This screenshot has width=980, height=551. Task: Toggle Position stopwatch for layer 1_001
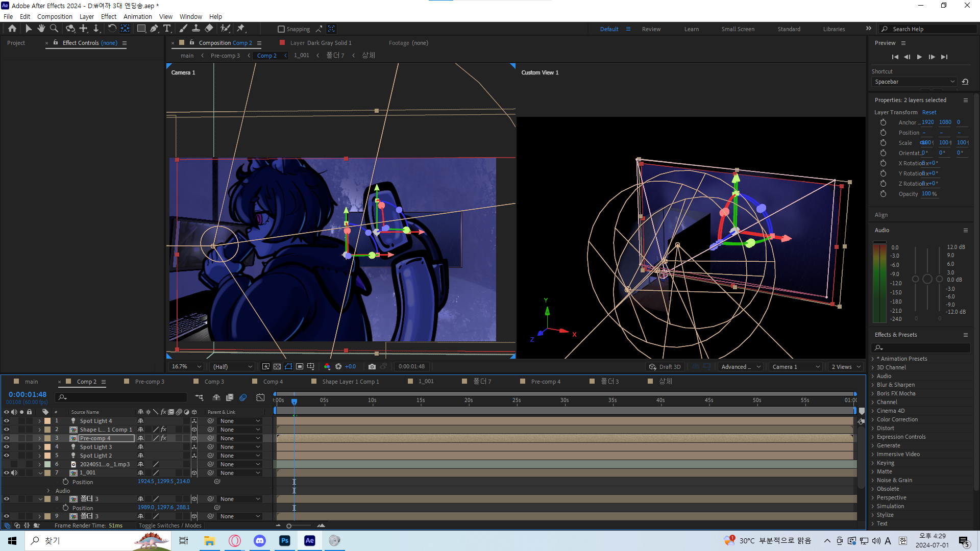[65, 482]
